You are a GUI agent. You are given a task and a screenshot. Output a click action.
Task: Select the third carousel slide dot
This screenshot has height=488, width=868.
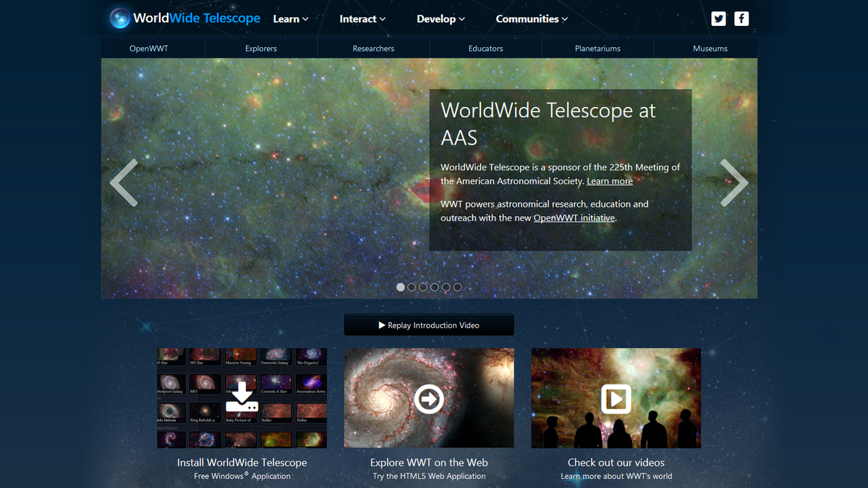(x=423, y=287)
